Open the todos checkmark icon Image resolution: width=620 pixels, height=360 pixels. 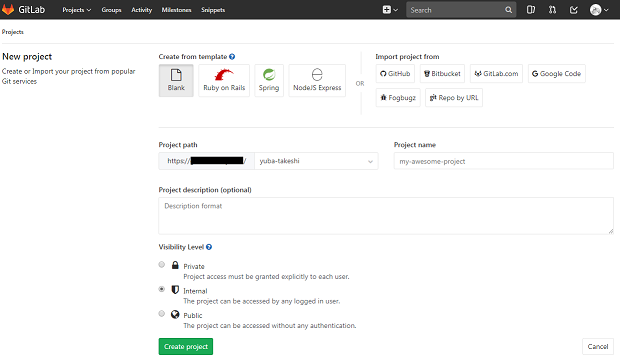click(574, 10)
